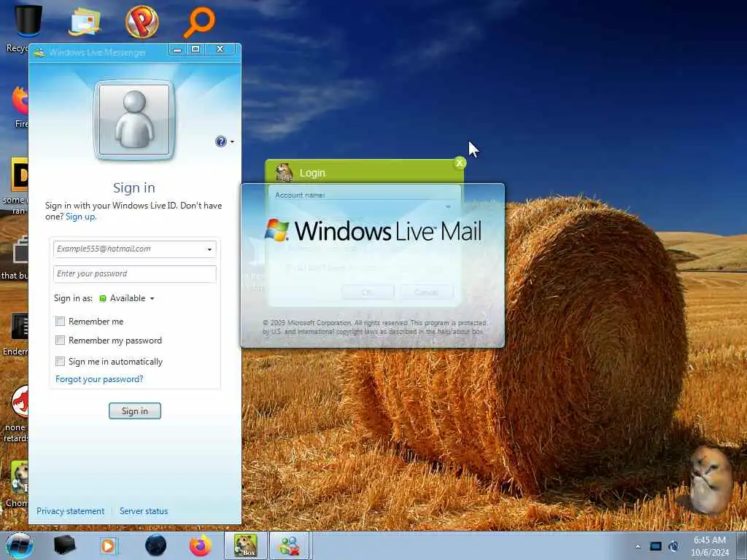747x560 pixels.
Task: Click the power icon in system tray
Action: (673, 547)
